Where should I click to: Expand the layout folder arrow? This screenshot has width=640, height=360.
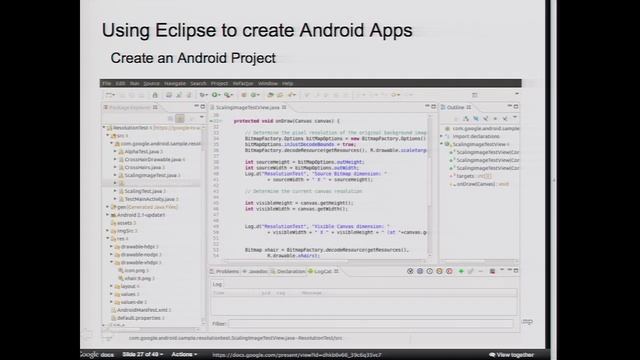coord(111,286)
